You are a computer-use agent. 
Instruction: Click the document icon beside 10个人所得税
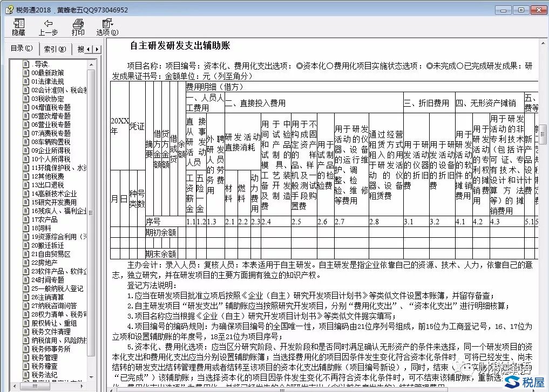click(x=26, y=159)
